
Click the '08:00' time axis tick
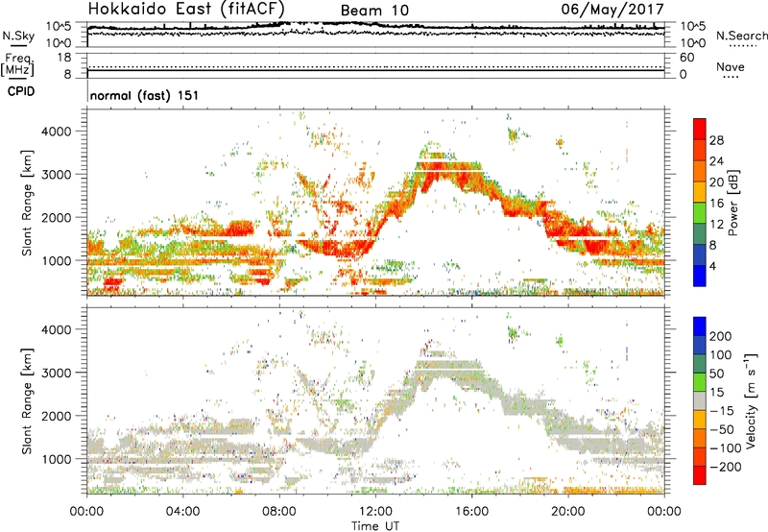279,512
